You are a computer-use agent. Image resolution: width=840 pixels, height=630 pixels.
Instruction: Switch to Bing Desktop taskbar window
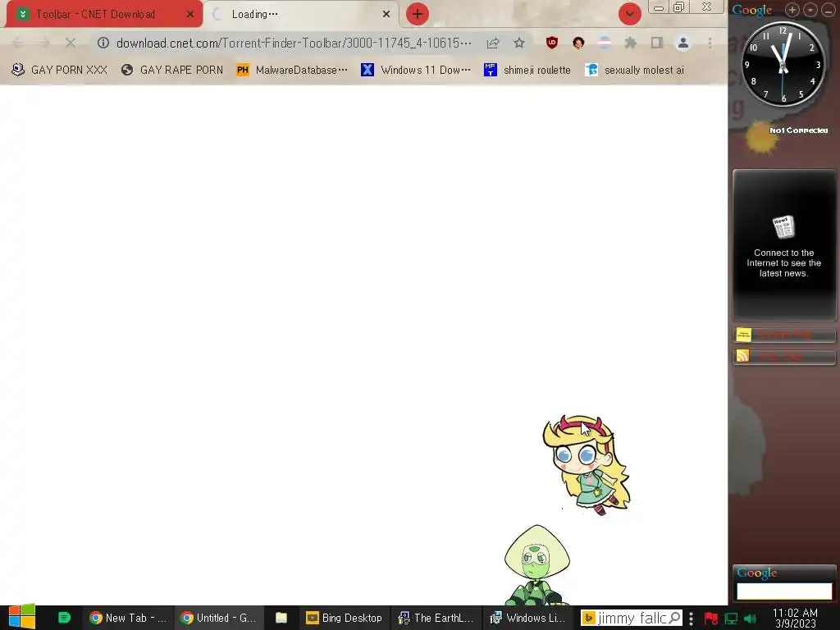pos(345,619)
